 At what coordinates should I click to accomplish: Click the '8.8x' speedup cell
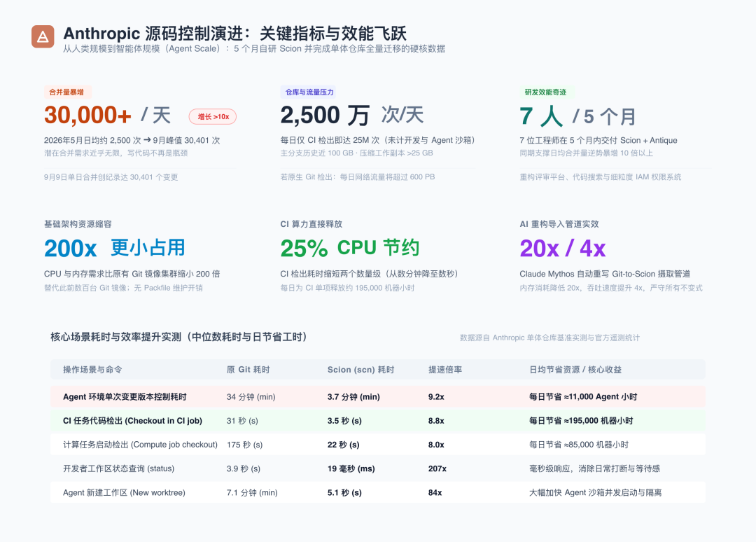pos(436,420)
